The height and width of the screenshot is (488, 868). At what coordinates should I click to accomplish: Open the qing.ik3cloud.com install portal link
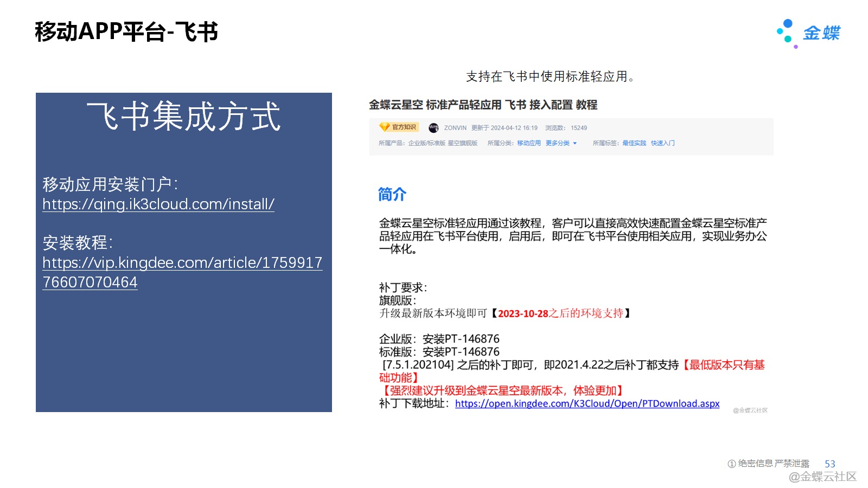(158, 204)
